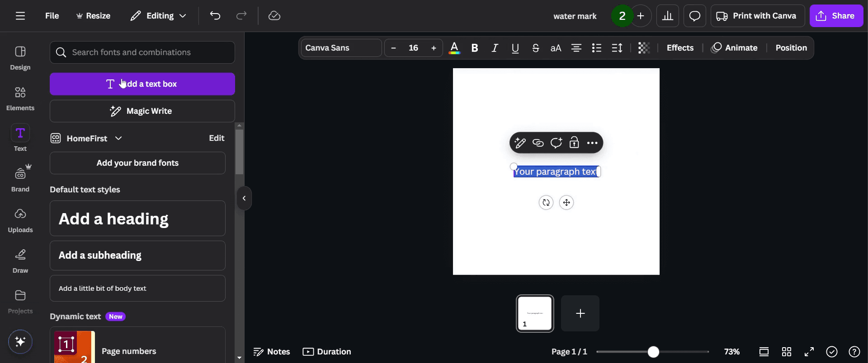Click the link icon in floating toolbar
Image resolution: width=868 pixels, height=363 pixels.
coord(538,143)
